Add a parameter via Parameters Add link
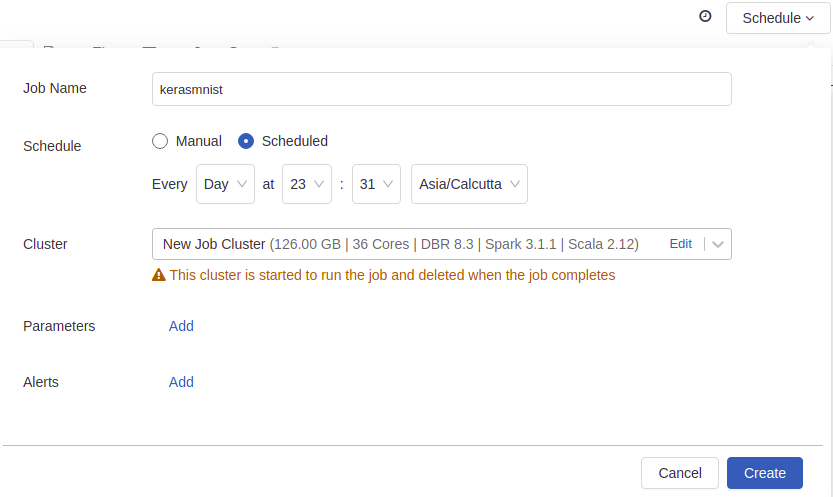Viewport: 833px width, 497px height. pyautogui.click(x=181, y=326)
